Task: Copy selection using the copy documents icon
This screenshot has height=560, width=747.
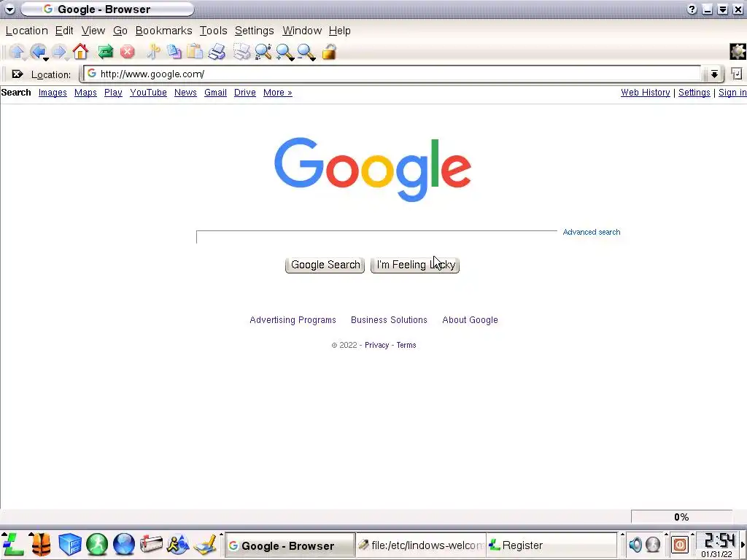Action: coord(174,52)
